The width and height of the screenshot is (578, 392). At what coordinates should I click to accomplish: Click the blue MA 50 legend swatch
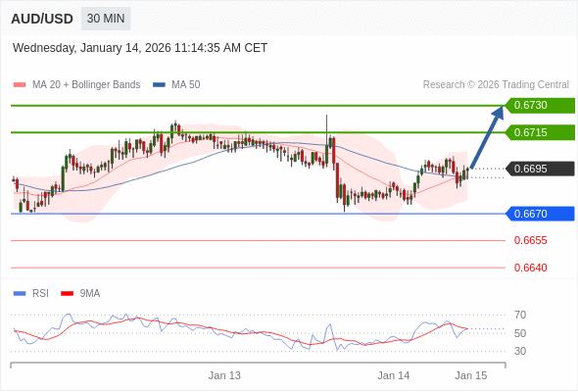[159, 85]
